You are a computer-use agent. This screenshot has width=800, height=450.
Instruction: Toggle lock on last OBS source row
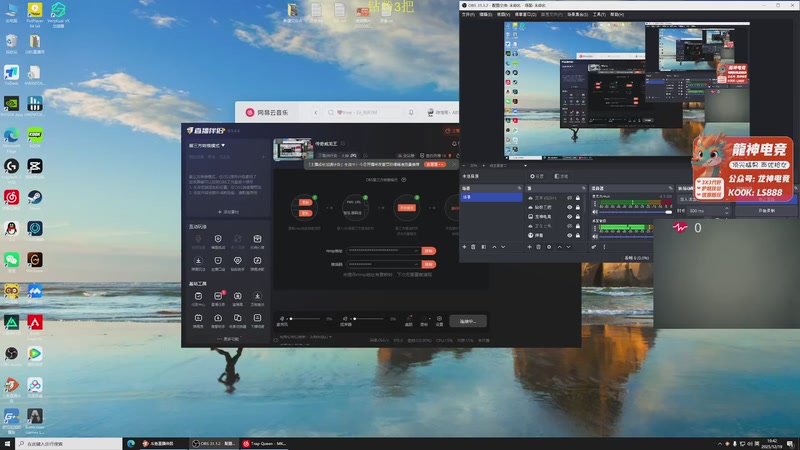point(578,235)
